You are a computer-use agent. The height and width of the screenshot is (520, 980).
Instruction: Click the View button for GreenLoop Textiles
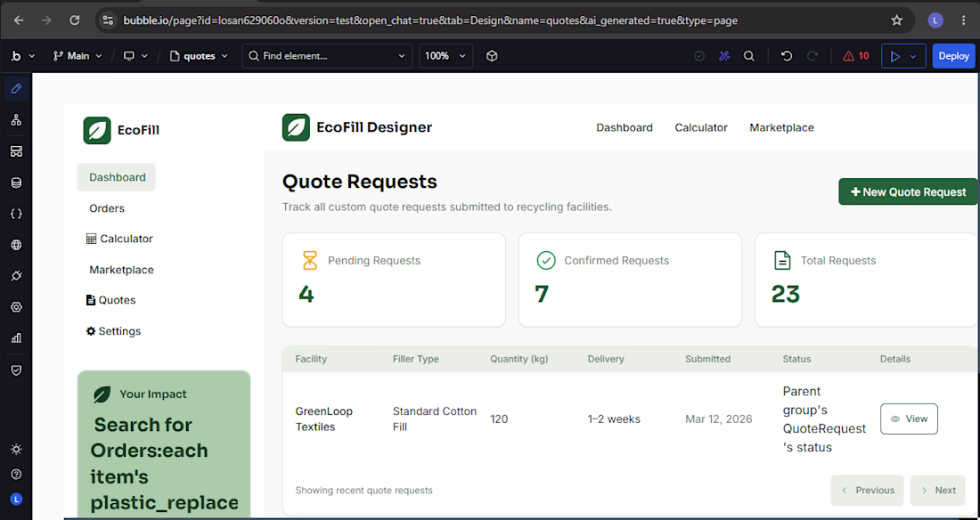coord(910,418)
